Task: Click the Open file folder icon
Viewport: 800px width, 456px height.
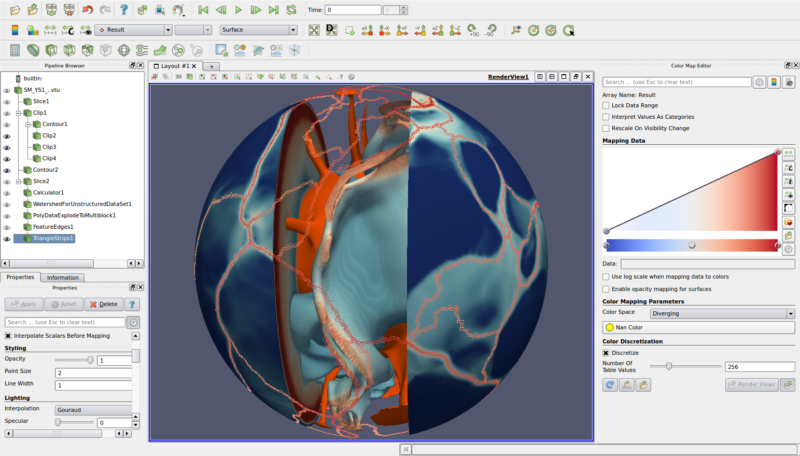Action: [14, 10]
